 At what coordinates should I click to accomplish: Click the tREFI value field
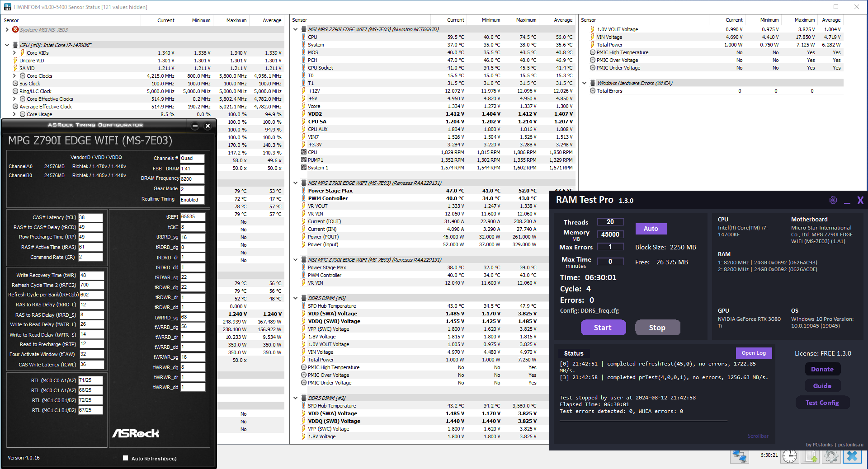click(193, 217)
